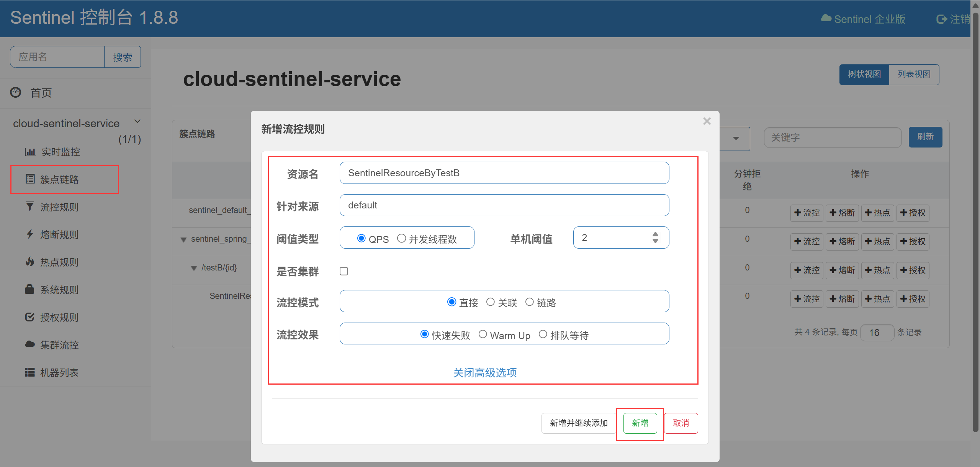This screenshot has height=467, width=980.
Task: Select the 并发线程数 threshold type radio
Action: pyautogui.click(x=401, y=238)
